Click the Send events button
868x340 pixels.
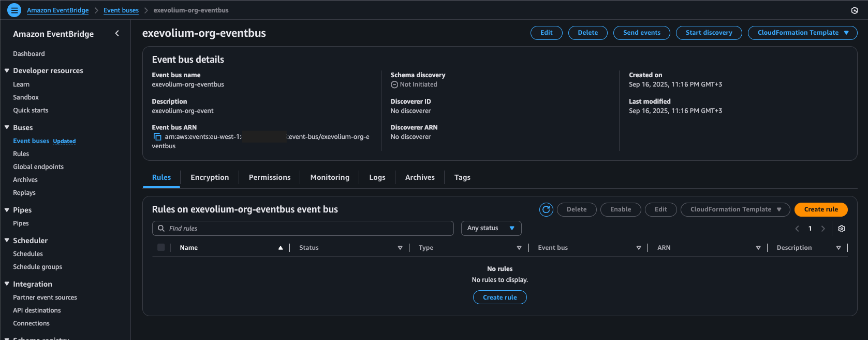(641, 33)
